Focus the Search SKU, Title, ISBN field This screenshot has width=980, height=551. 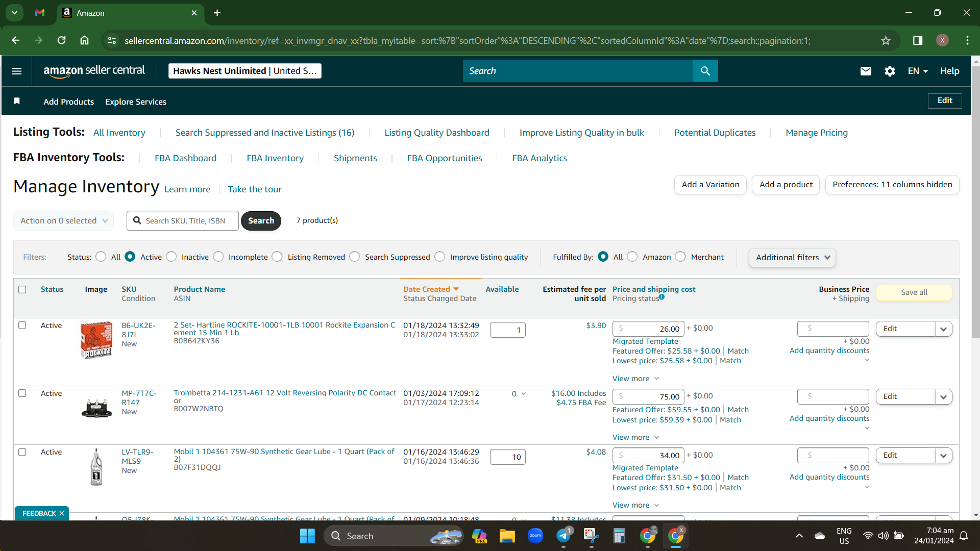(x=183, y=220)
